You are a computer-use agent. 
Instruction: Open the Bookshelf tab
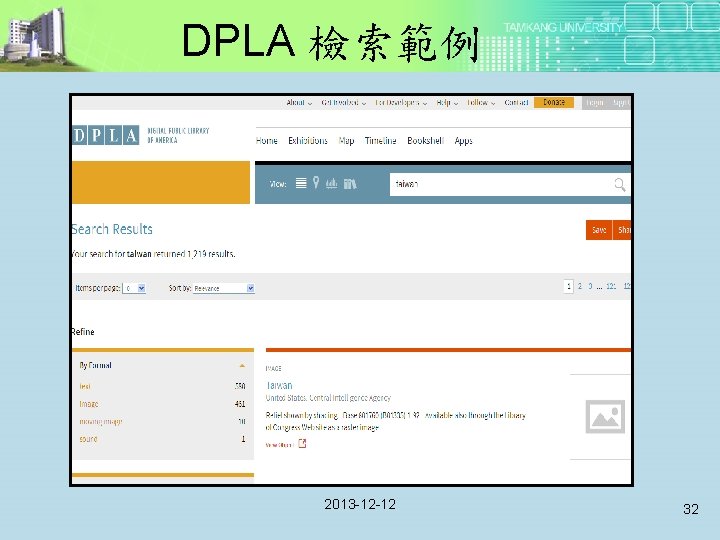pyautogui.click(x=425, y=141)
